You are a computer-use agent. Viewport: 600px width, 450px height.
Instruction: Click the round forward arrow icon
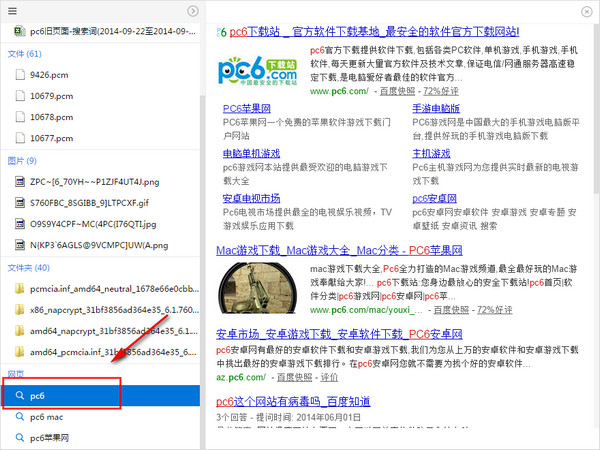(x=193, y=11)
